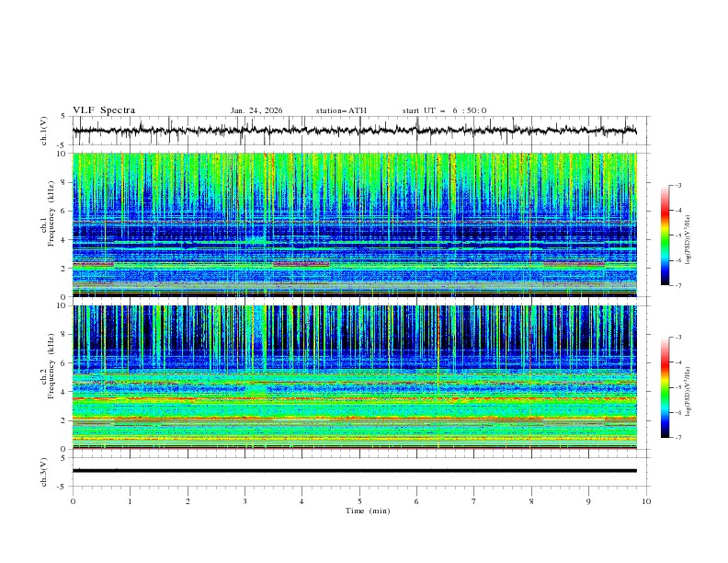The height and width of the screenshot is (563, 728).
Task: Click the "station=ATH" label
Action: [x=341, y=110]
